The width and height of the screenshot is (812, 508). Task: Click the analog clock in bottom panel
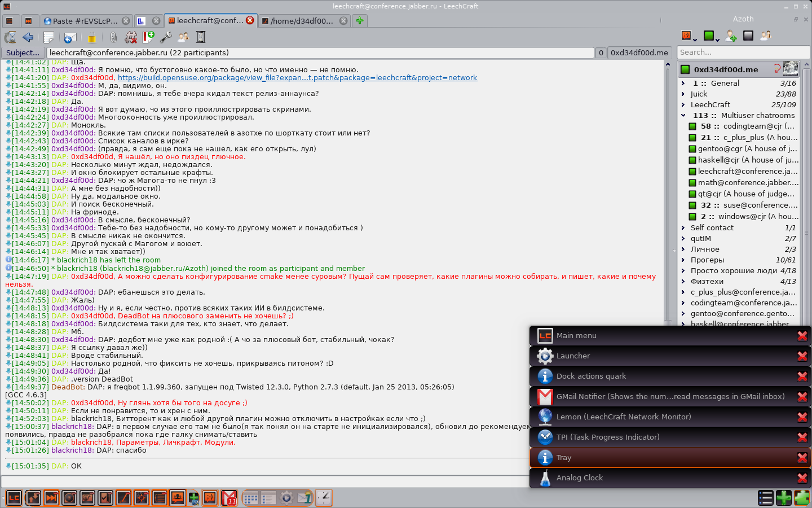click(324, 497)
